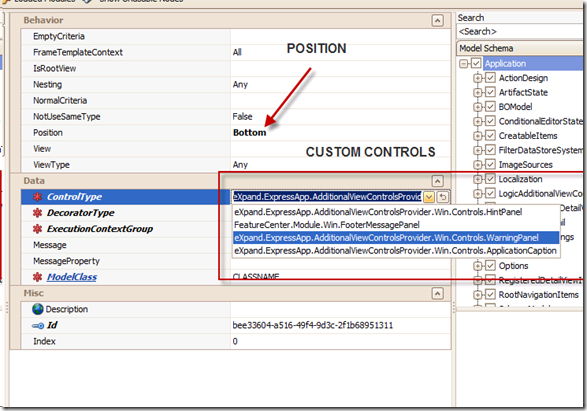Toggle the ImageSources checkbox
Viewport: 587px width, 411px height.
490,164
